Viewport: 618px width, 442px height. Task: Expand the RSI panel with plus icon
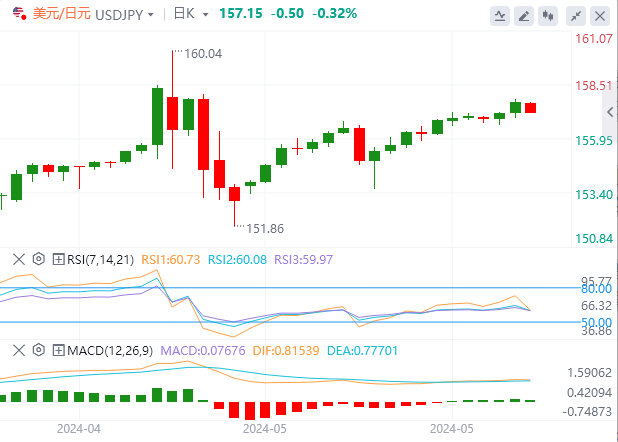[58, 259]
